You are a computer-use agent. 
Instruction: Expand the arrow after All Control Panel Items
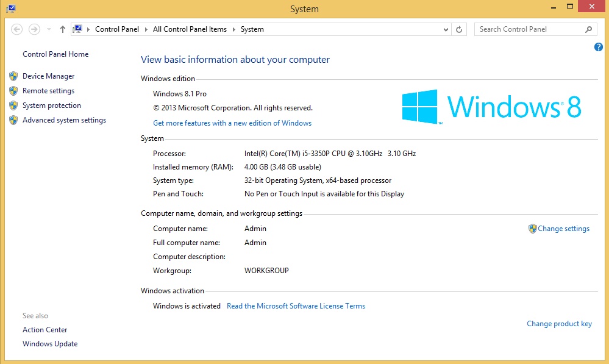234,29
